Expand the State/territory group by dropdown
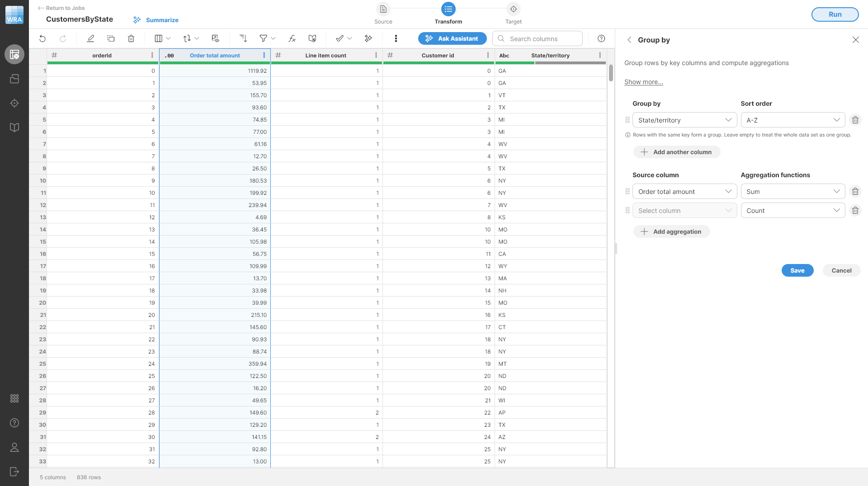Image resolution: width=868 pixels, height=486 pixels. [684, 120]
